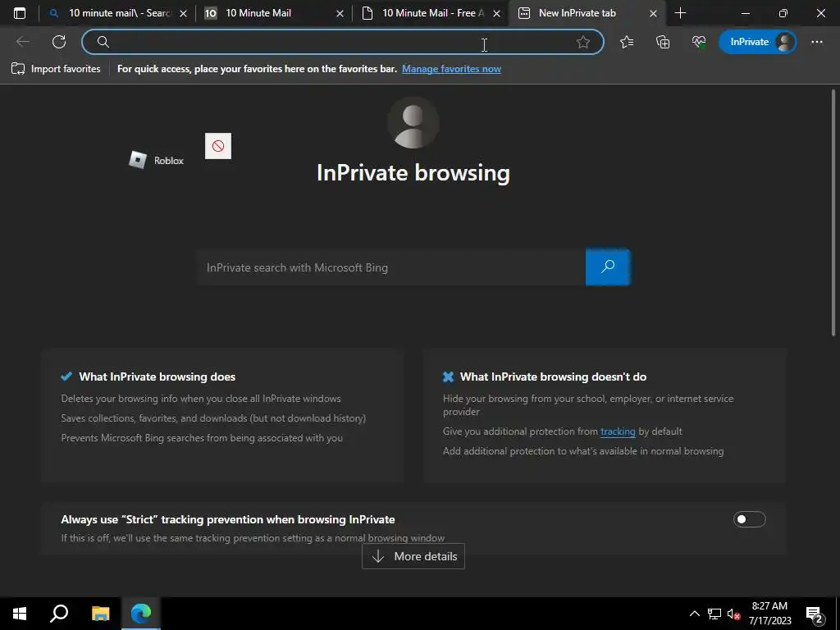
Task: Click the Import favorites icon
Action: click(x=18, y=69)
